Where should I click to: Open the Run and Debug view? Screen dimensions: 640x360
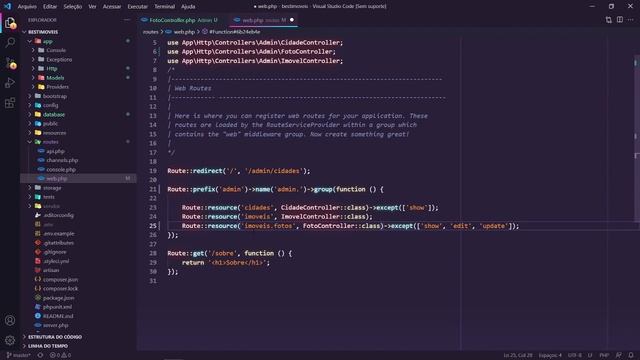tap(10, 82)
